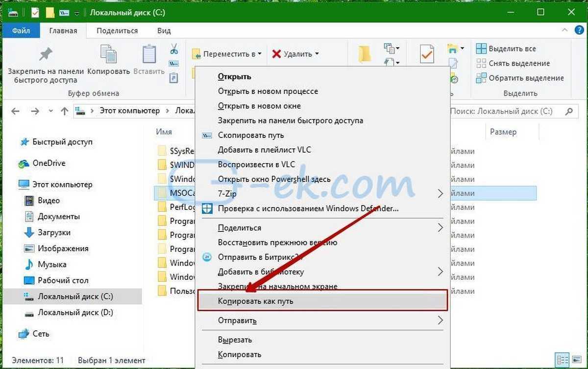Sort by the Имя column header
Image resolution: width=588 pixels, height=369 pixels.
tap(164, 132)
